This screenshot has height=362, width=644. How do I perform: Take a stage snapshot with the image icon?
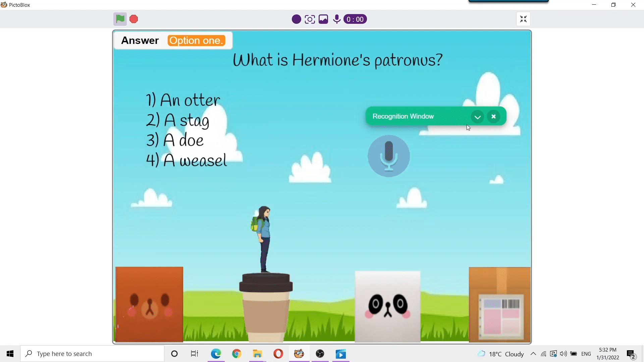[323, 19]
